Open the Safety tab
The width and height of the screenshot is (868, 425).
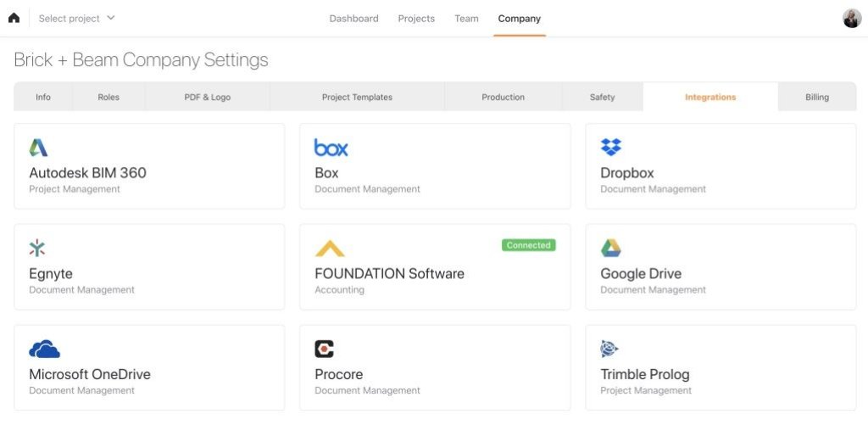tap(603, 97)
